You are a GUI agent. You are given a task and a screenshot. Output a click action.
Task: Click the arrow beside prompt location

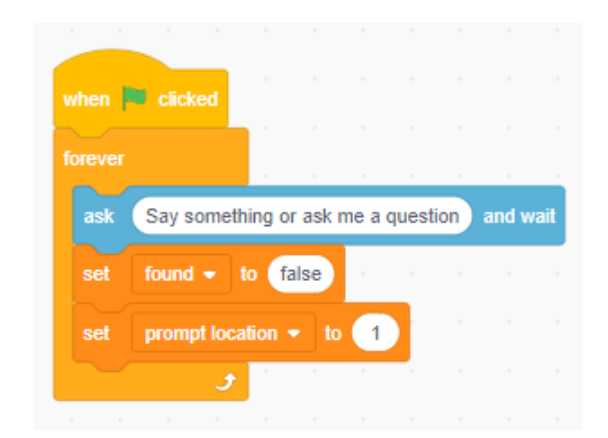coord(294,334)
